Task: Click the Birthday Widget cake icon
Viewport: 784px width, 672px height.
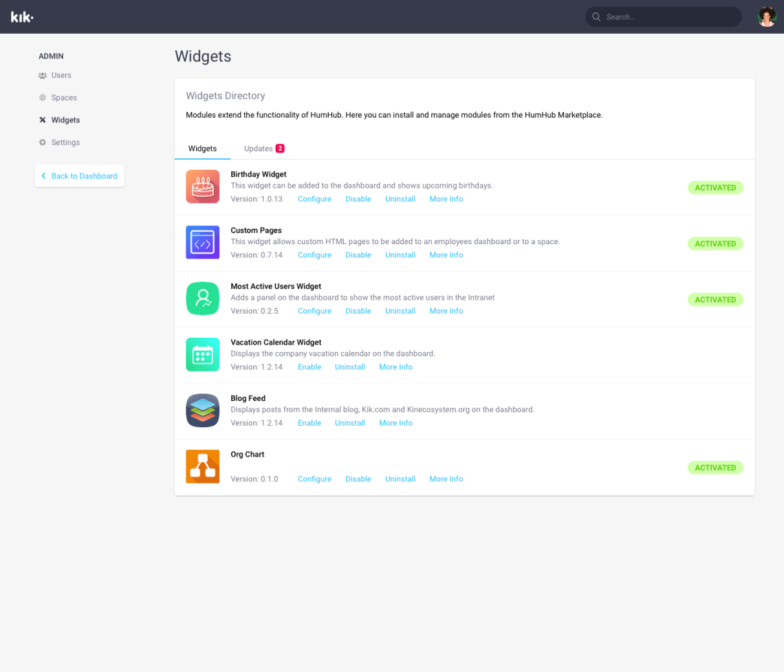Action: pos(202,186)
